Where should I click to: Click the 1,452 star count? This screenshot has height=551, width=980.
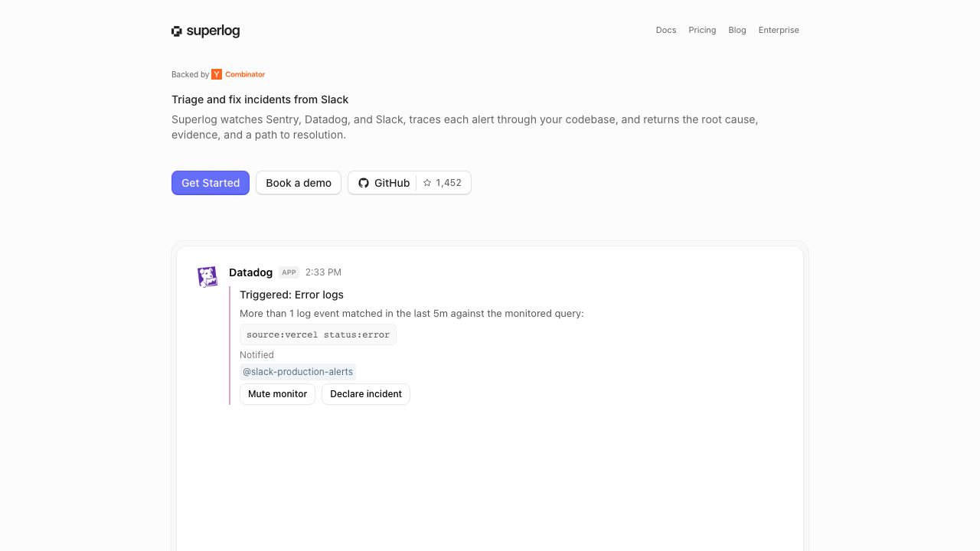point(449,183)
